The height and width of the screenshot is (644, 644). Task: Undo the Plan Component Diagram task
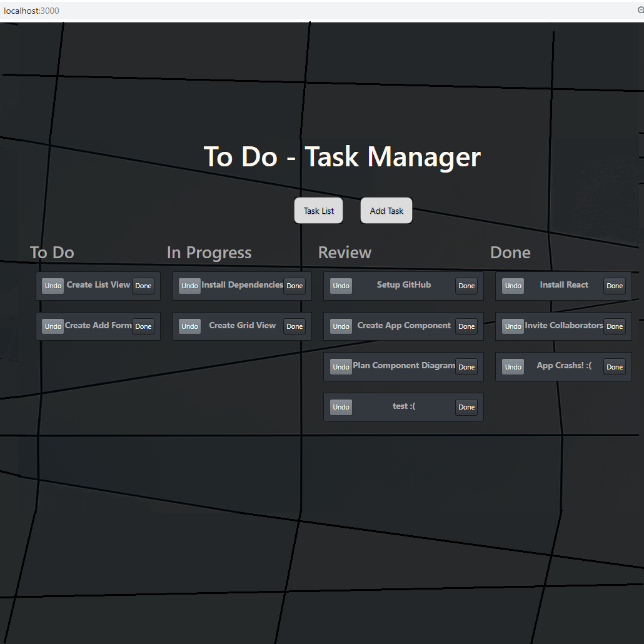(341, 366)
